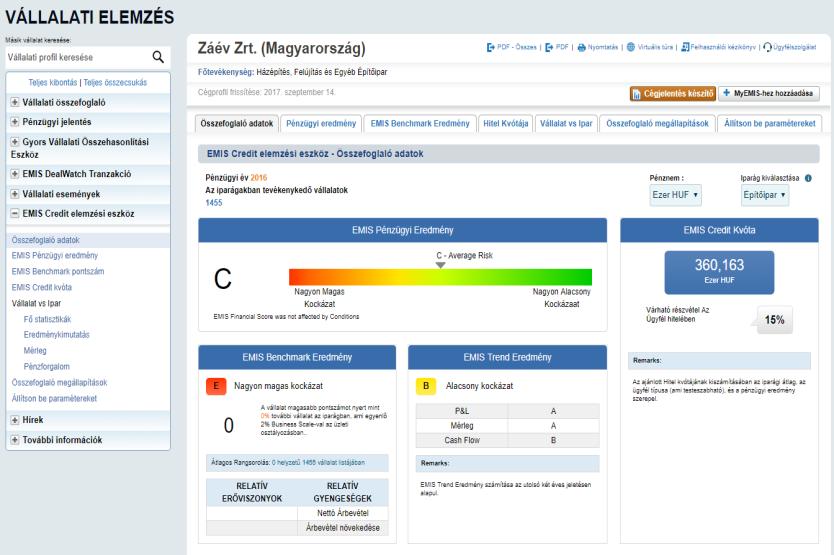Open Állítson be paramétereket sidebar item
This screenshot has width=834, height=555.
tap(54, 399)
